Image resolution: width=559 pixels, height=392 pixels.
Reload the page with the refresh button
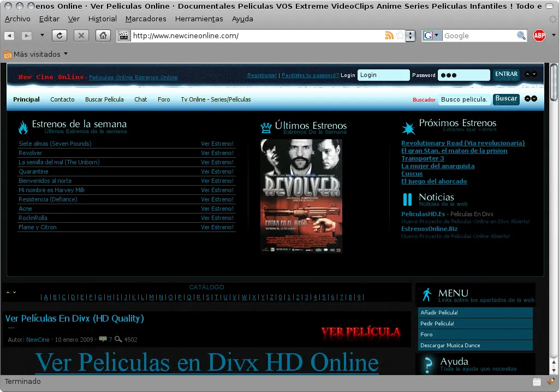point(60,35)
